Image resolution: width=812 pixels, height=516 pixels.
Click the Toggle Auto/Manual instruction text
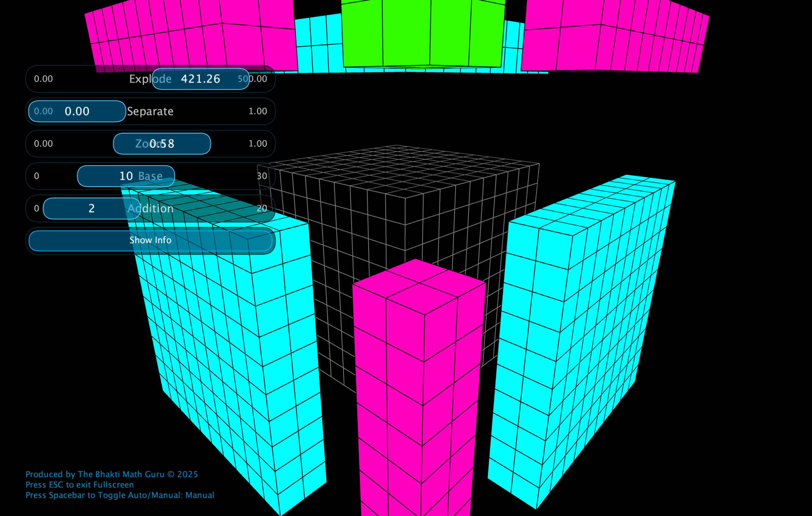point(120,495)
